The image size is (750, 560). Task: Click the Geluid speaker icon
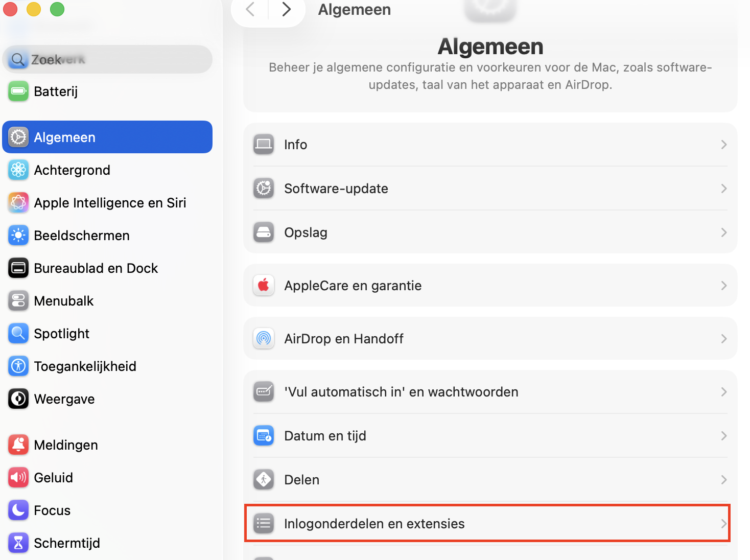coord(18,477)
